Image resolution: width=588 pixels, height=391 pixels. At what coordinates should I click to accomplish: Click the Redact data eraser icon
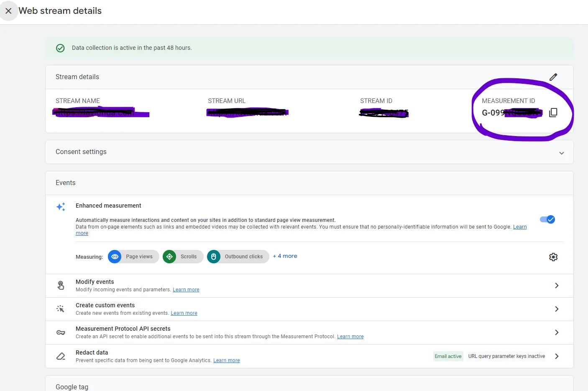[x=61, y=356]
